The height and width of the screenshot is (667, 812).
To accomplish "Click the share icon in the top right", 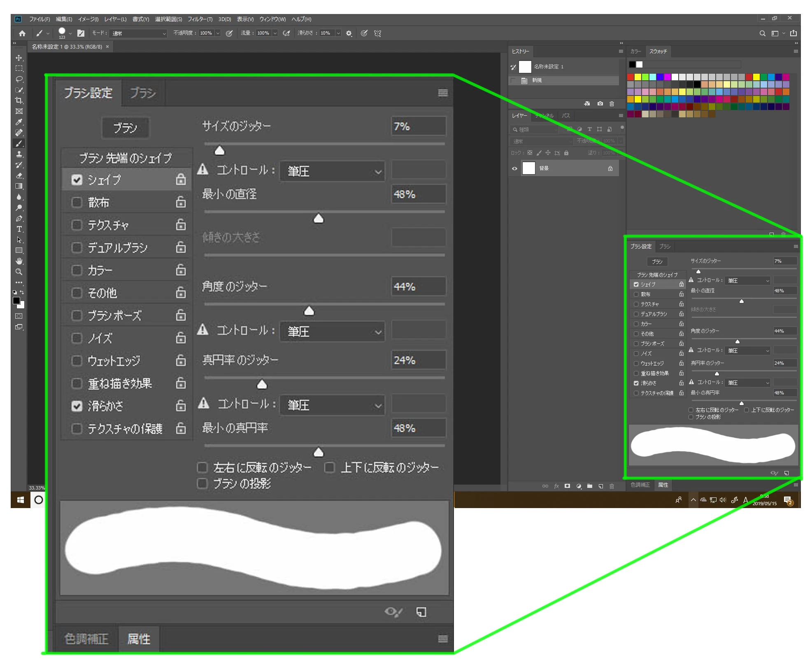I will (793, 33).
